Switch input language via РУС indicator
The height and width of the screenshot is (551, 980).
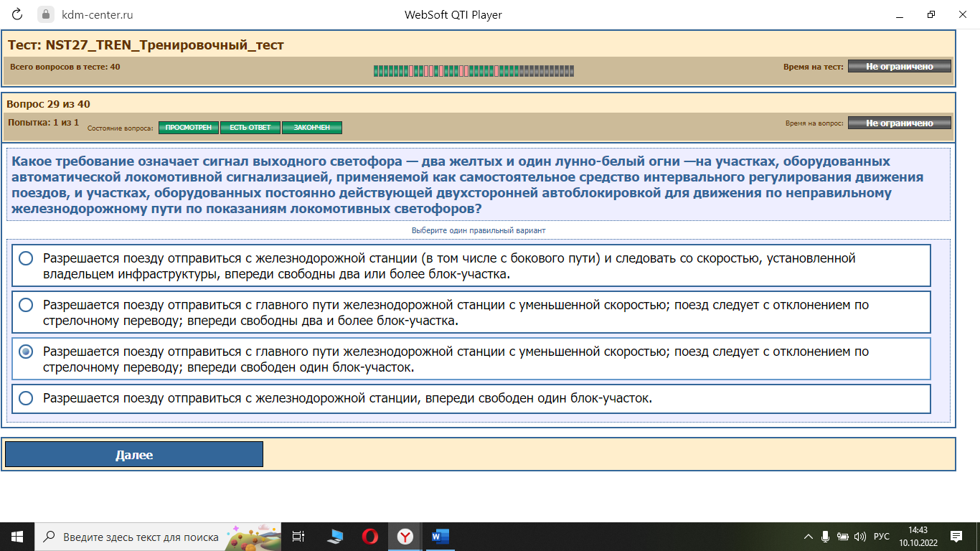pyautogui.click(x=882, y=537)
